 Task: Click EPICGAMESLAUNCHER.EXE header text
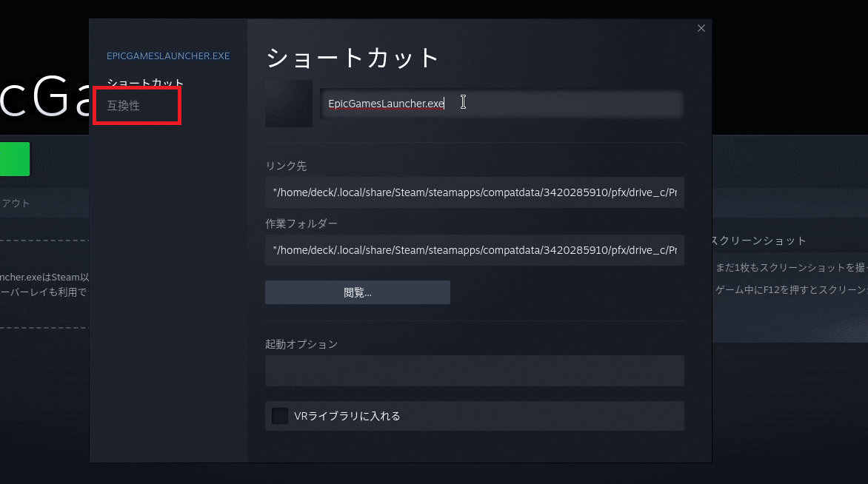[x=167, y=56]
